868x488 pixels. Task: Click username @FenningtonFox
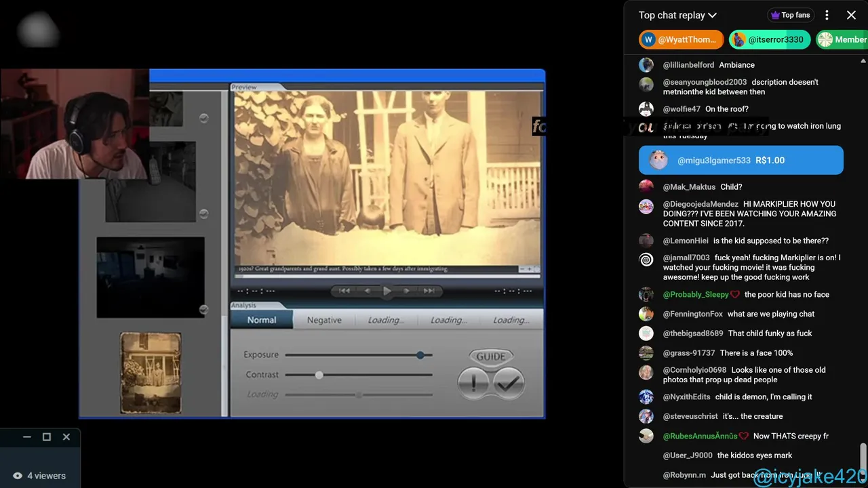(692, 314)
